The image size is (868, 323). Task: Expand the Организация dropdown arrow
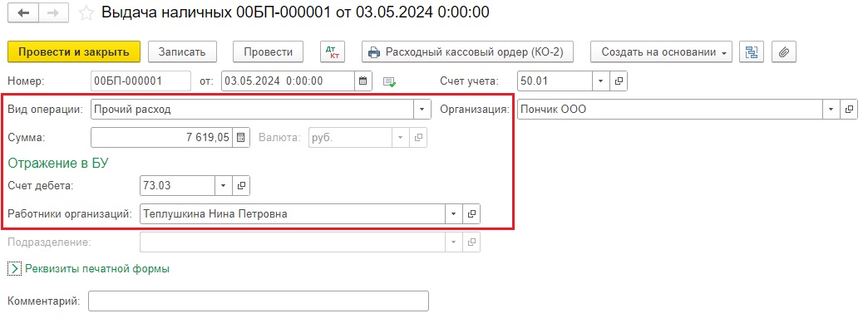tap(831, 110)
